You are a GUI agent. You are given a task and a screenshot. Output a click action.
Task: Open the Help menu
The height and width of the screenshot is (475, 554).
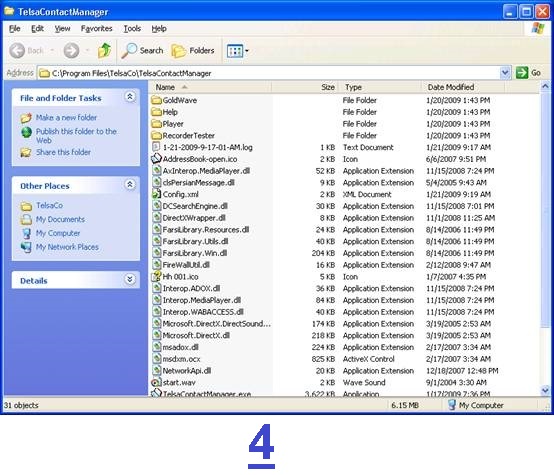(159, 29)
